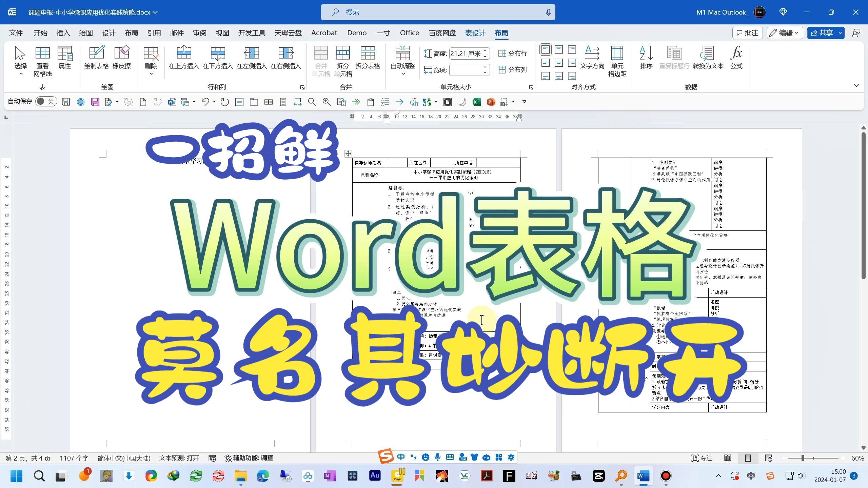Click the Comments (批注) button
The image size is (868, 488).
tap(747, 33)
